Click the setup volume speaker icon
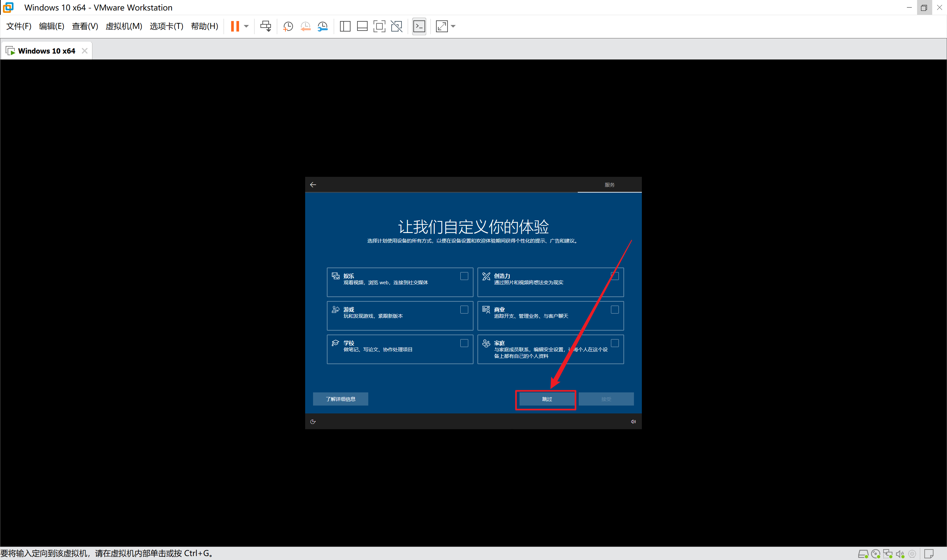Image resolution: width=947 pixels, height=560 pixels. [633, 422]
